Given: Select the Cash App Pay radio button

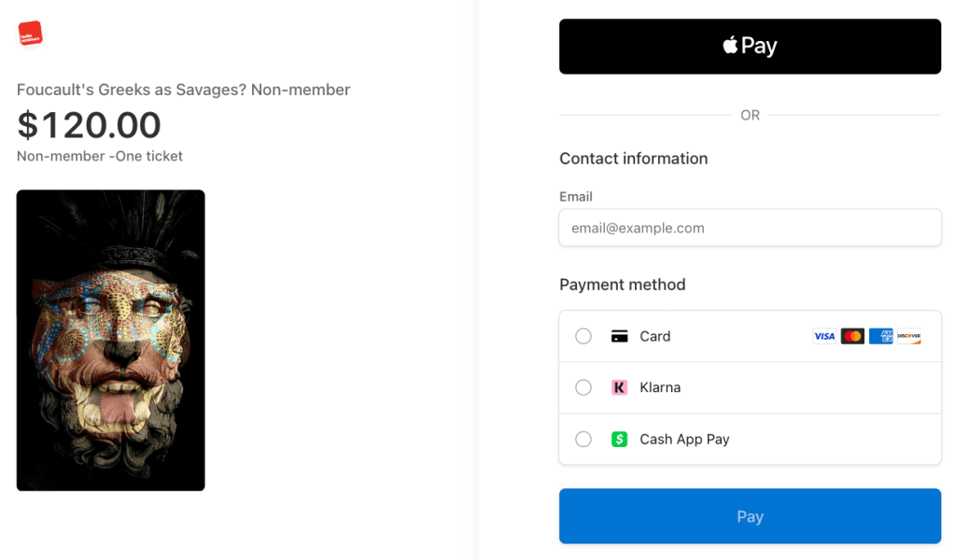Looking at the screenshot, I should [x=583, y=439].
